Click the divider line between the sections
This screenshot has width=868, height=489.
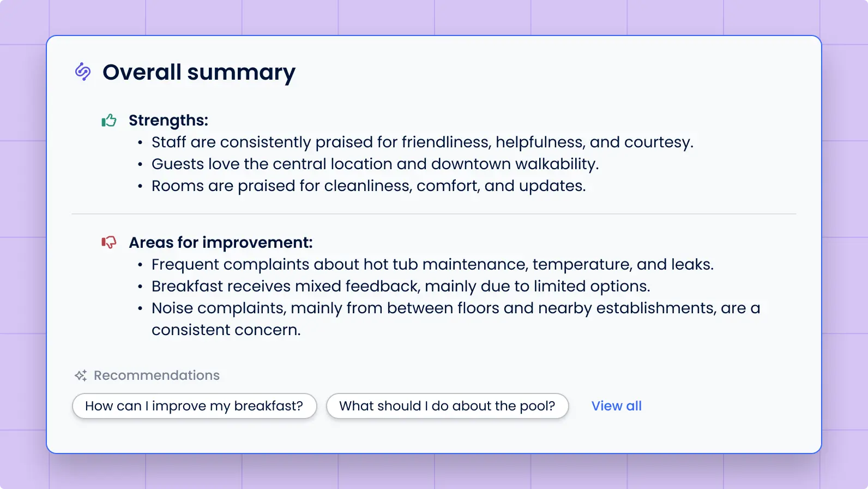click(x=433, y=214)
